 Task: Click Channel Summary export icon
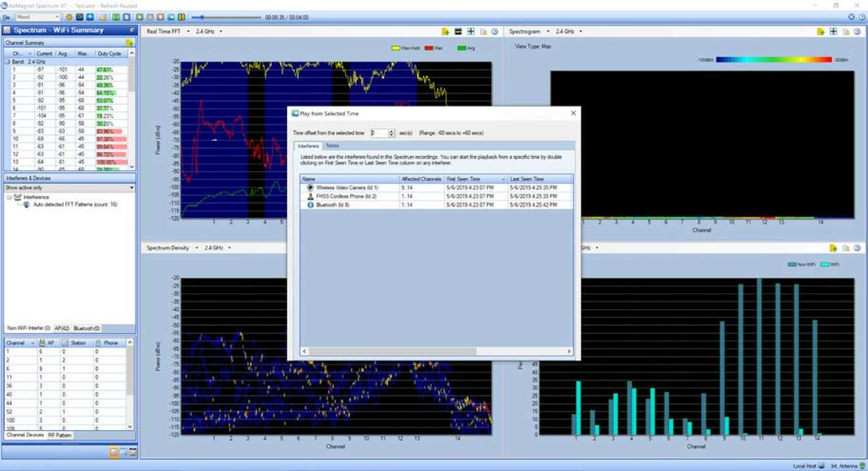coord(129,42)
